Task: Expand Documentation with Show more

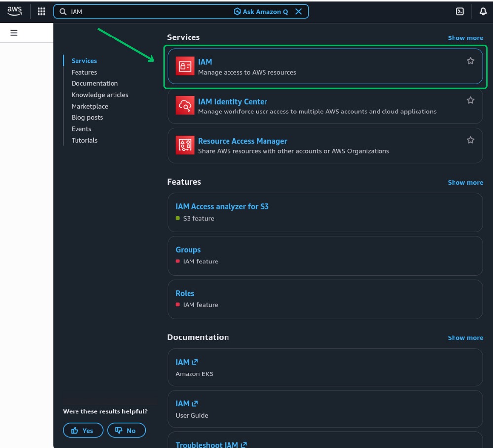Action: (x=465, y=338)
